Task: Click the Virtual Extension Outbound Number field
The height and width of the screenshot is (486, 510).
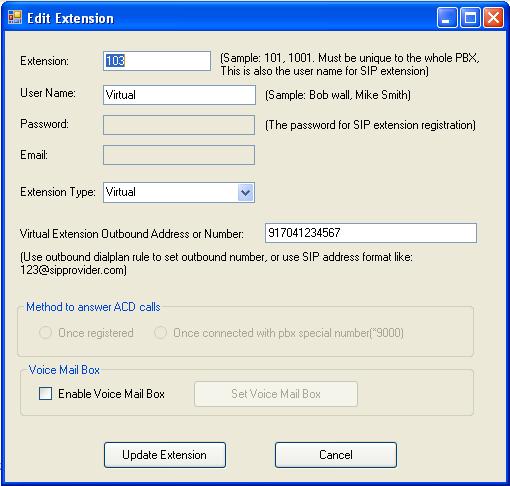Action: click(x=371, y=233)
